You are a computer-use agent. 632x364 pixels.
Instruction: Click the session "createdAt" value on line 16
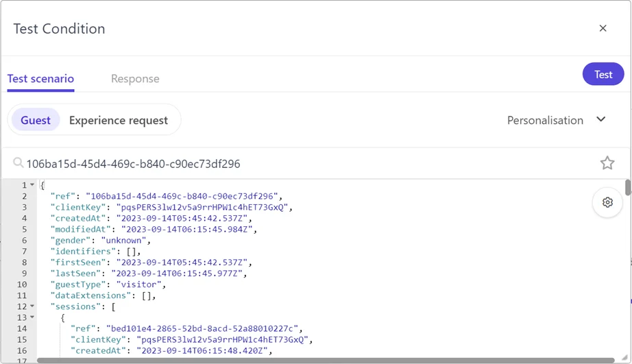pyautogui.click(x=202, y=351)
